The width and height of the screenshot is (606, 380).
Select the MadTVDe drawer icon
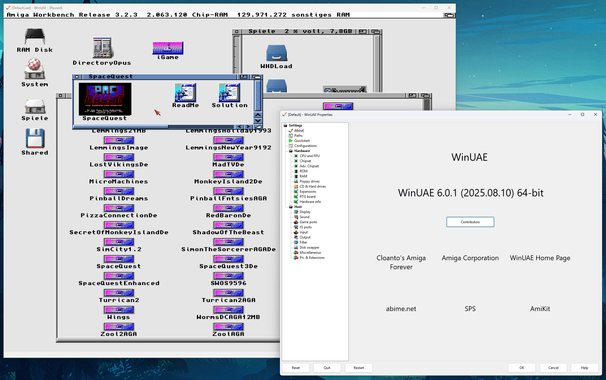point(228,157)
